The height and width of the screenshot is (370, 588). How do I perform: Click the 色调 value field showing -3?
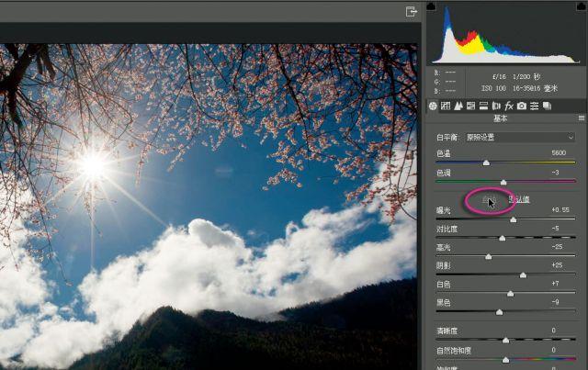(x=555, y=173)
